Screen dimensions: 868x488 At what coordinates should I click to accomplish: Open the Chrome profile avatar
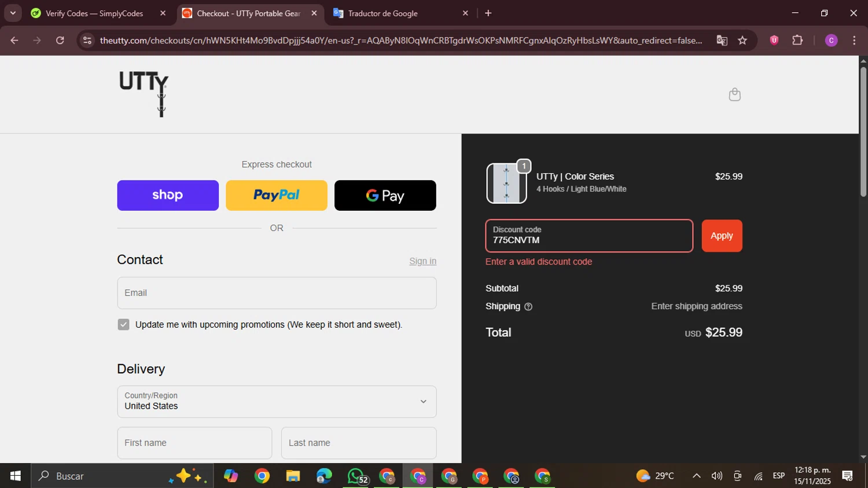[831, 41]
